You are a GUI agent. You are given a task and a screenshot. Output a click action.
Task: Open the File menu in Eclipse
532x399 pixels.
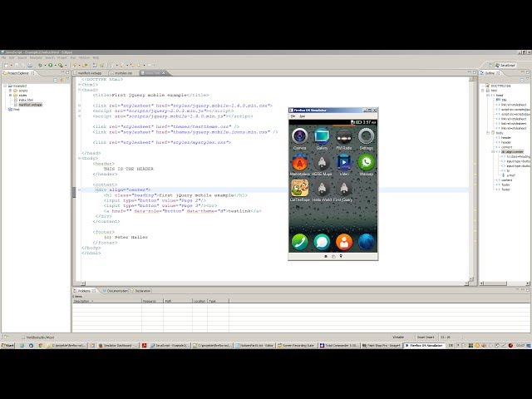[x=3, y=58]
